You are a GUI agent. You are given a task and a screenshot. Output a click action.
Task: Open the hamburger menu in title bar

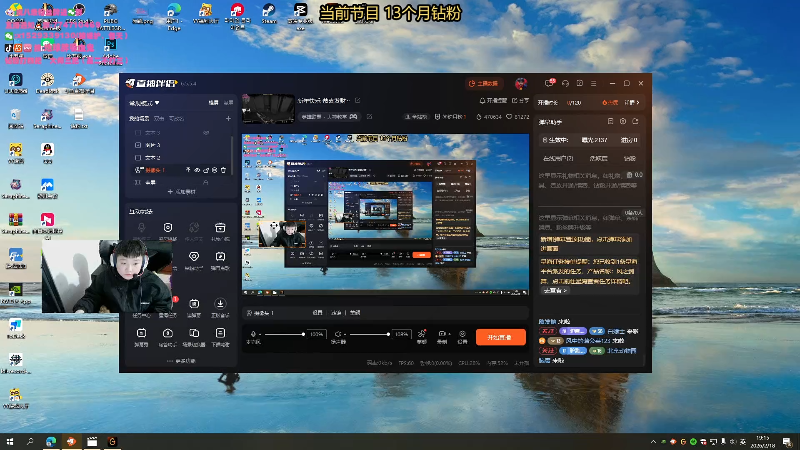point(593,83)
